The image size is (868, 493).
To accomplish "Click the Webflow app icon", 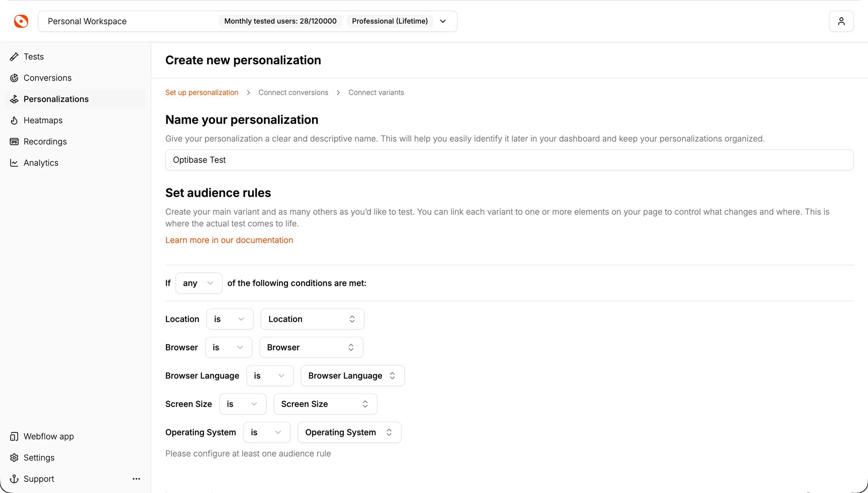I will tap(14, 436).
